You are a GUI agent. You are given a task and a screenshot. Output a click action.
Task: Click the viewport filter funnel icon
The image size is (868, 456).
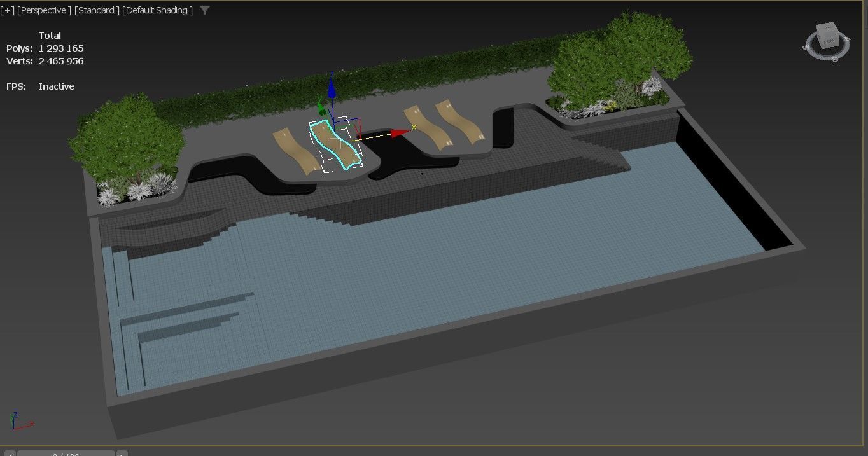coord(204,10)
